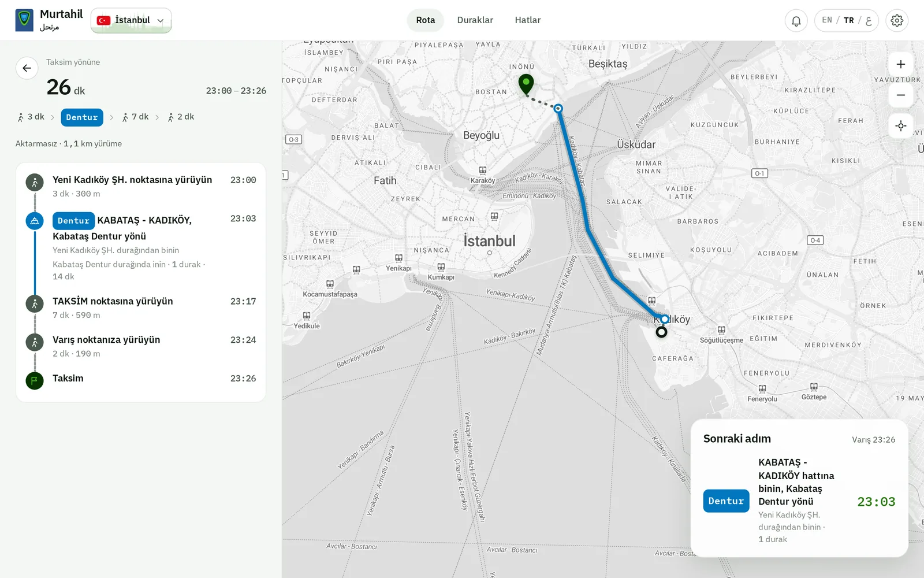This screenshot has height=578, width=924.
Task: Click the 7 dk walk segment in summary
Action: pos(136,117)
